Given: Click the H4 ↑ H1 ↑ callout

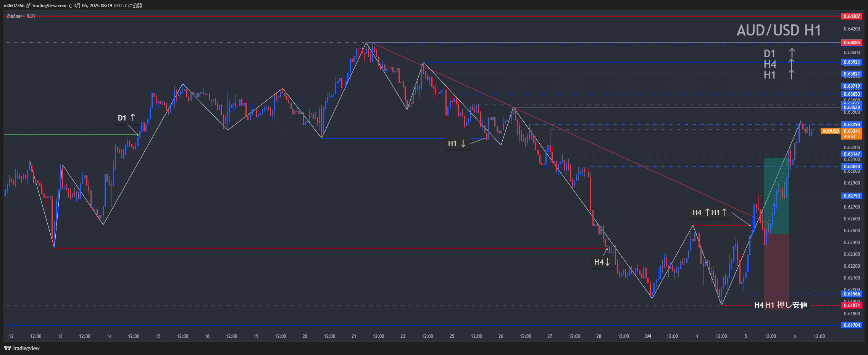Looking at the screenshot, I should [709, 212].
